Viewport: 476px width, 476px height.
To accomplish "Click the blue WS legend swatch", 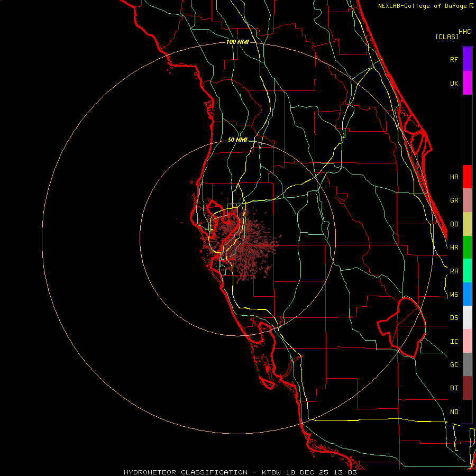I will (x=467, y=294).
